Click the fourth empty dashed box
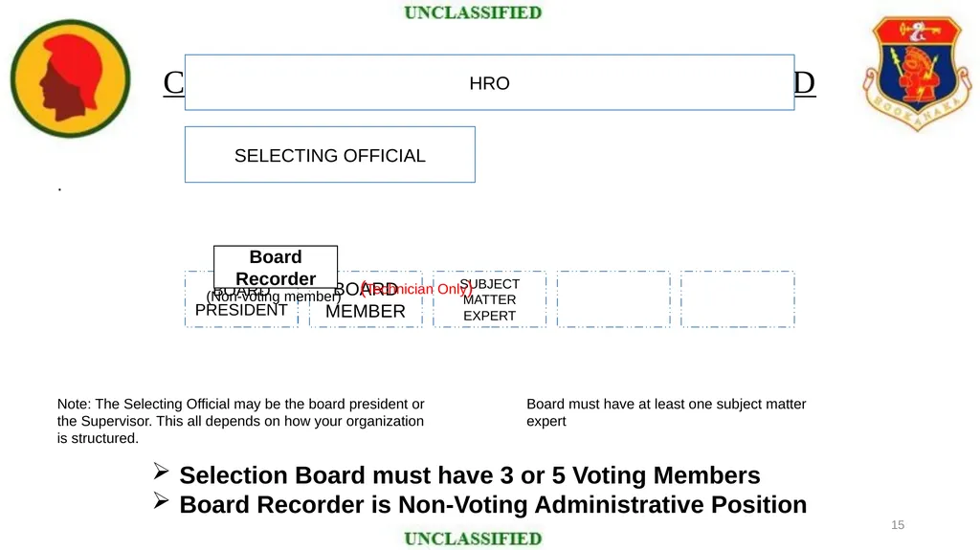The width and height of the screenshot is (980, 550). [x=613, y=299]
